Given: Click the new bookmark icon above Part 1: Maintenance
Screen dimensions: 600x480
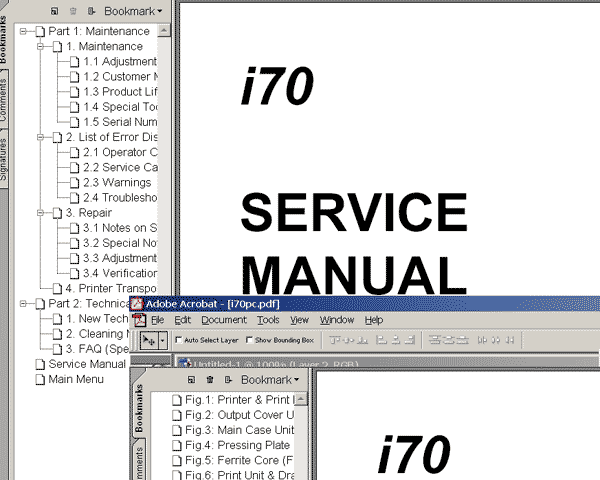Looking at the screenshot, I should [x=54, y=11].
